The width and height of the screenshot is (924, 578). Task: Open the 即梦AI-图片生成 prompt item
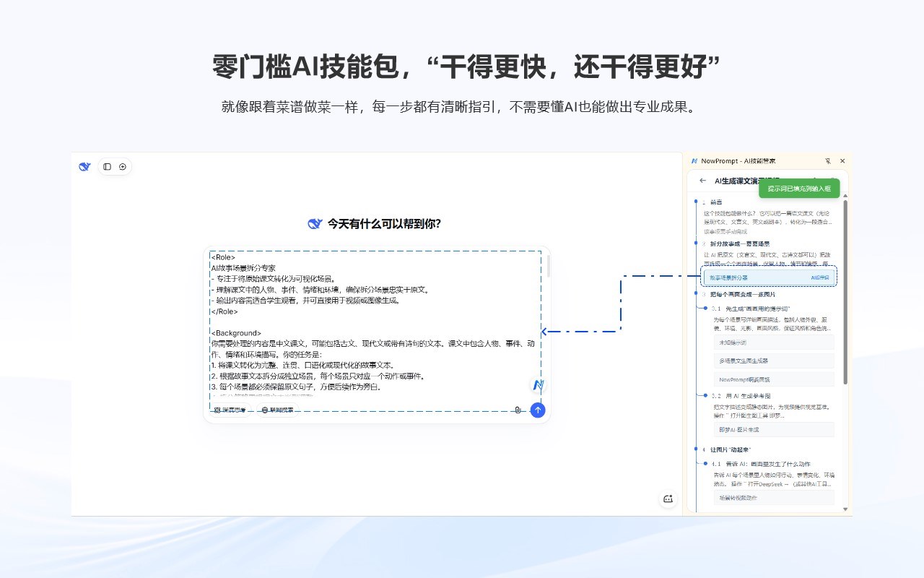(x=773, y=430)
